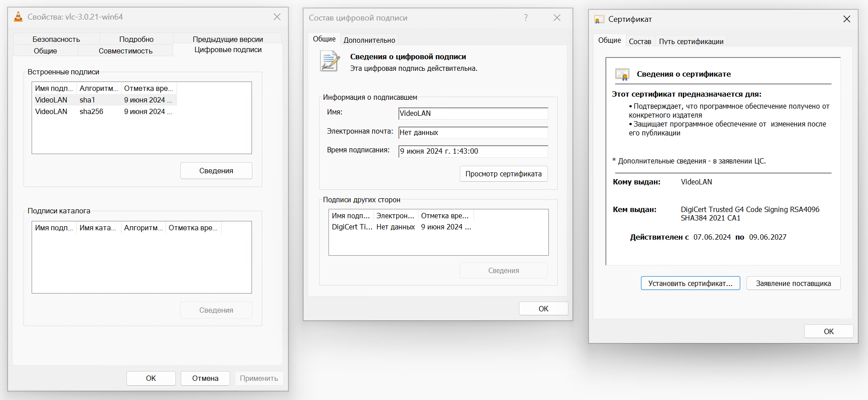Click Имя подписавшего header in embedded signatures list
This screenshot has height=400, width=868.
(54, 88)
